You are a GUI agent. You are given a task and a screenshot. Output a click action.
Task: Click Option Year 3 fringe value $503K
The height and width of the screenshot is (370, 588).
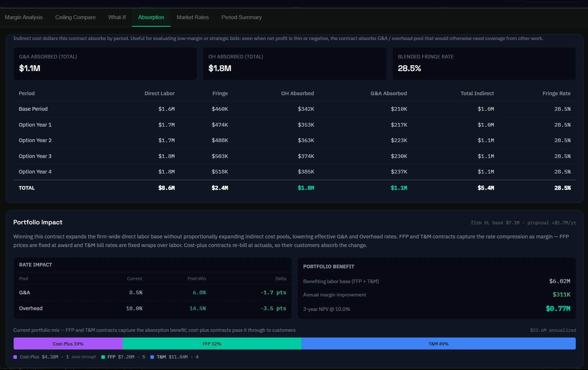click(x=220, y=156)
